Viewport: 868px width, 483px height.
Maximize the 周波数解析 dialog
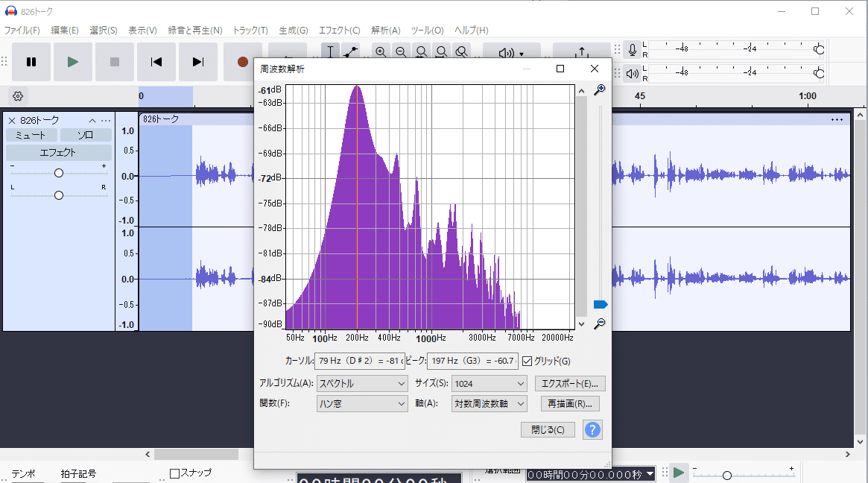click(560, 69)
